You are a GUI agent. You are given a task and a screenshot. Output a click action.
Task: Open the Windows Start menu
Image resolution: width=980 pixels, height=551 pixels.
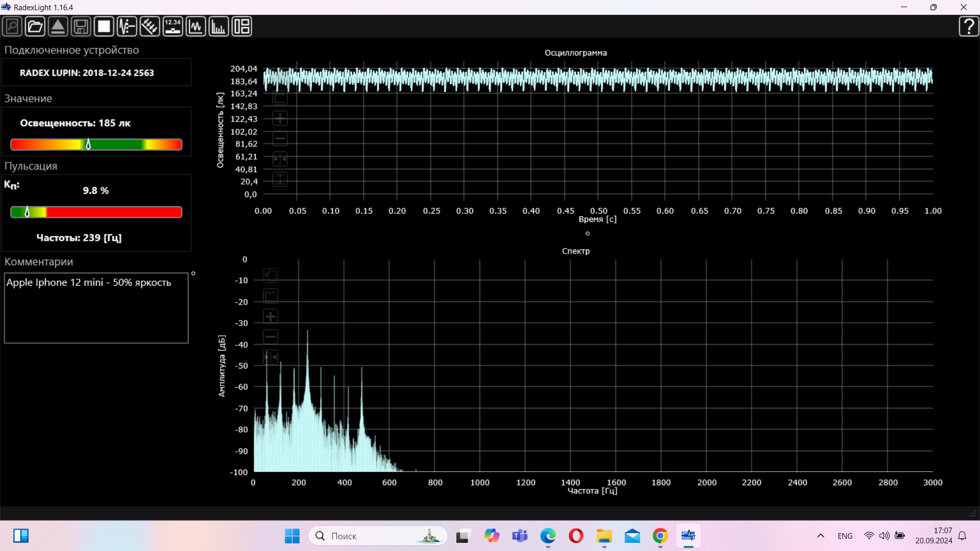coord(292,536)
